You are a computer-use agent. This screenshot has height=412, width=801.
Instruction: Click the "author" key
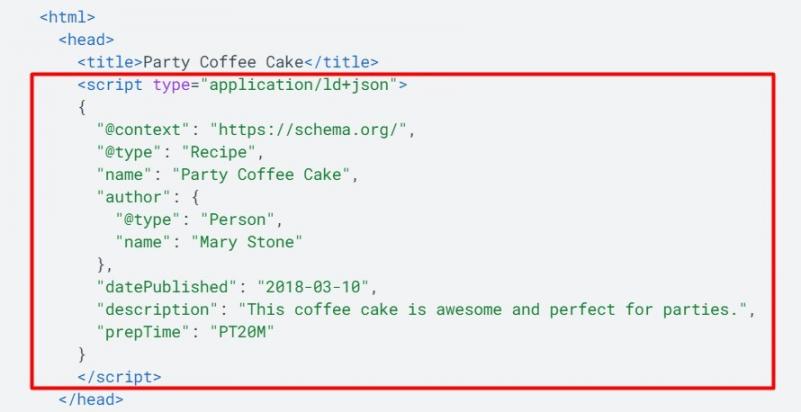[134, 197]
